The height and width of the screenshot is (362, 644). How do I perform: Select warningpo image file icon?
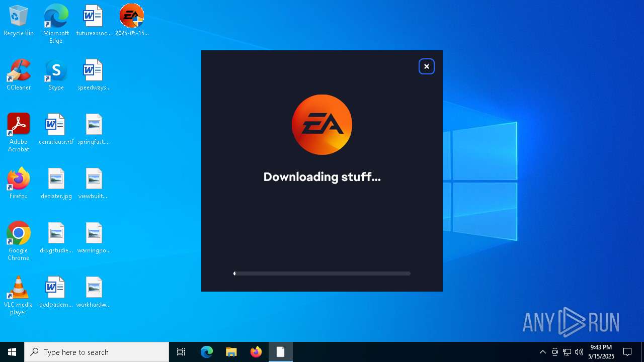click(x=94, y=238)
